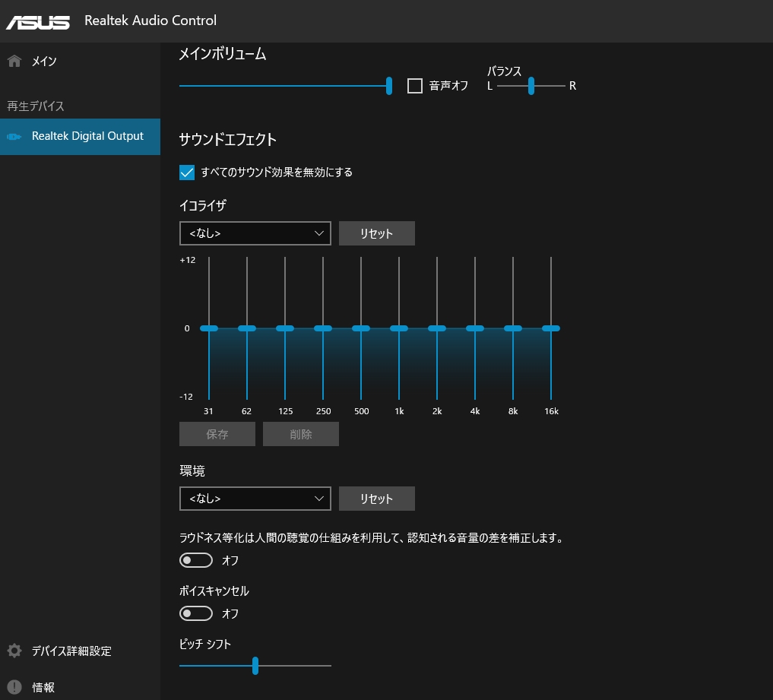Screen dimensions: 773x700
Task: Click the ASUS logo in title bar
Action: (x=38, y=21)
